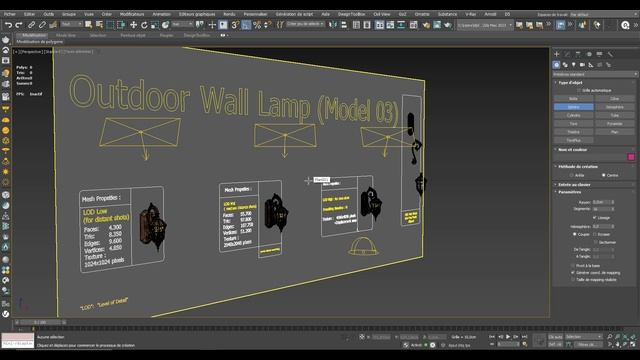Open the Substance menu
This screenshot has height=360, width=640.
coord(447,14)
